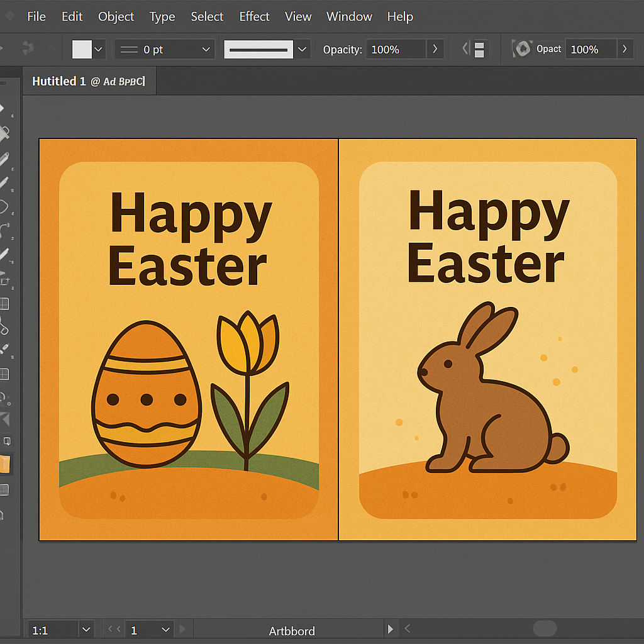Image resolution: width=644 pixels, height=644 pixels.
Task: Click Happy Easter text on bunny card
Action: [x=488, y=236]
